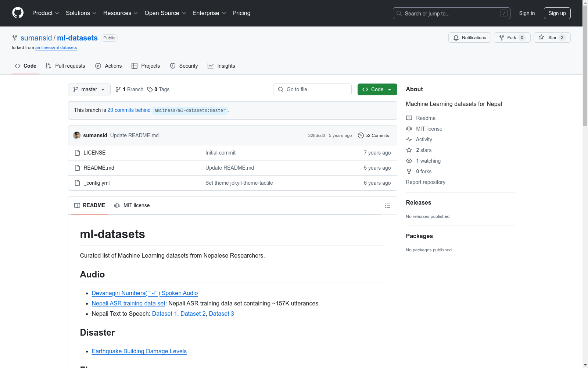
Task: Click the Set theme jekyll-theme-tactile commit message
Action: coord(239,183)
